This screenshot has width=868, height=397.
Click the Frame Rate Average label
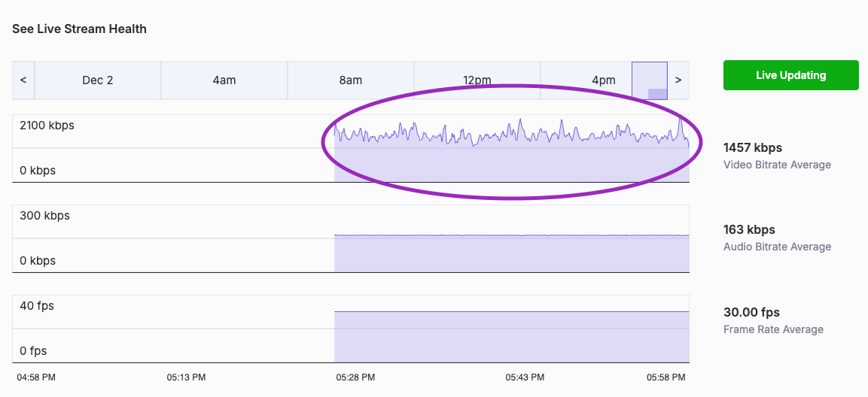pos(773,329)
